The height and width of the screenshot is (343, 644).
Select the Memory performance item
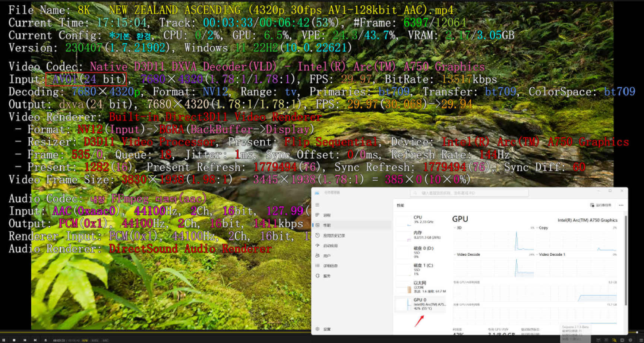coord(420,235)
